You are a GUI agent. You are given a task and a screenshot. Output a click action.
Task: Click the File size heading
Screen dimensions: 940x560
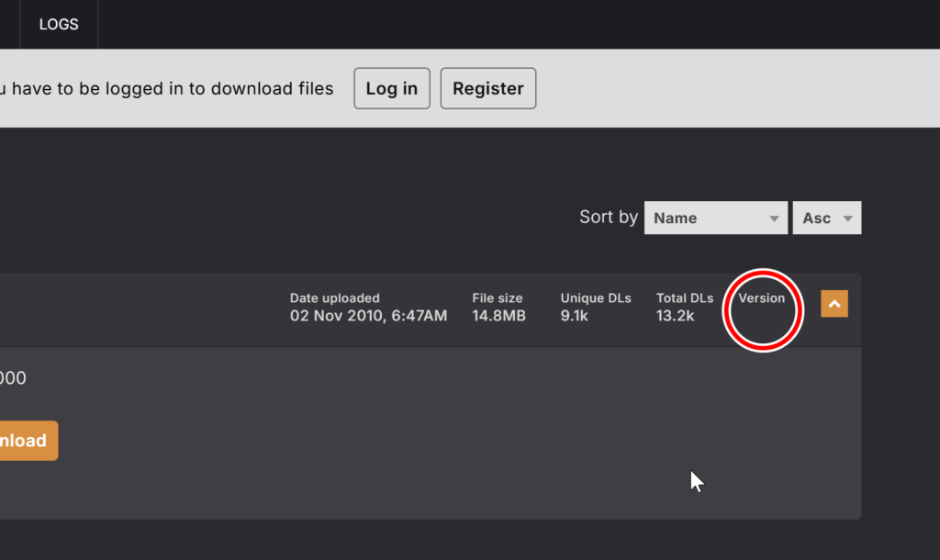coord(497,298)
